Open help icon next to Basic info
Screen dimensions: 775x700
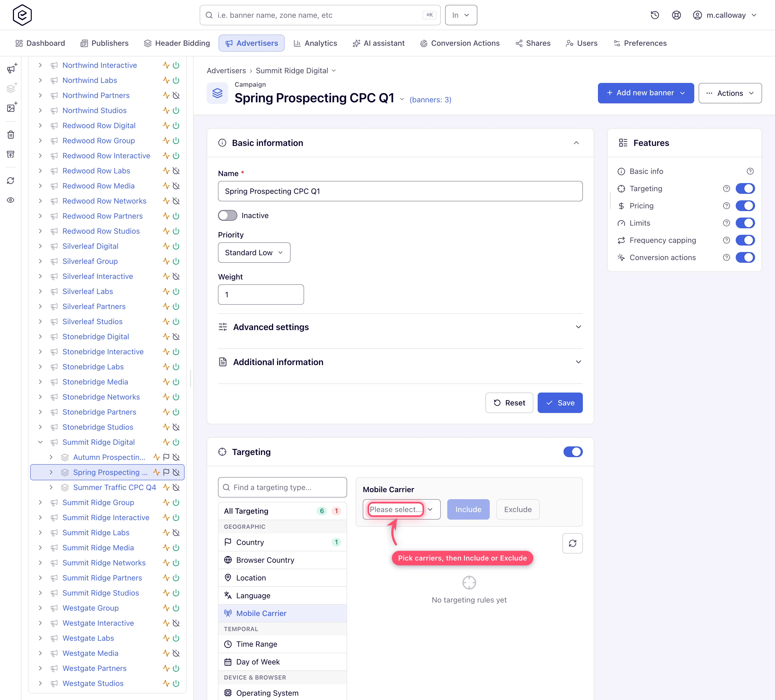point(750,171)
